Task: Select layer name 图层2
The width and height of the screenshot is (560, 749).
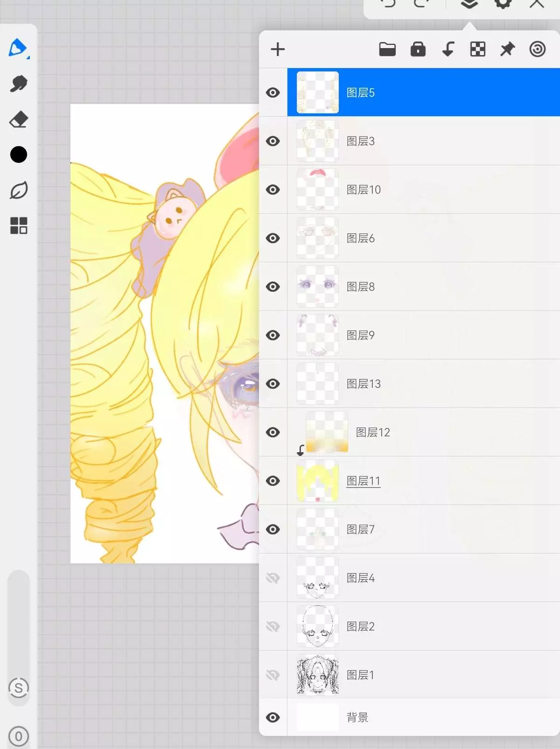Action: click(x=360, y=626)
